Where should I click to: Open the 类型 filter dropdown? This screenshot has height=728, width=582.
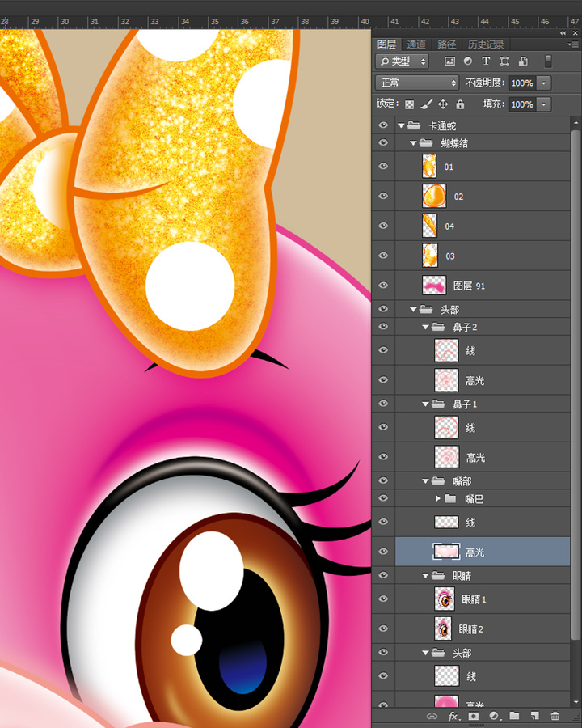tap(402, 61)
